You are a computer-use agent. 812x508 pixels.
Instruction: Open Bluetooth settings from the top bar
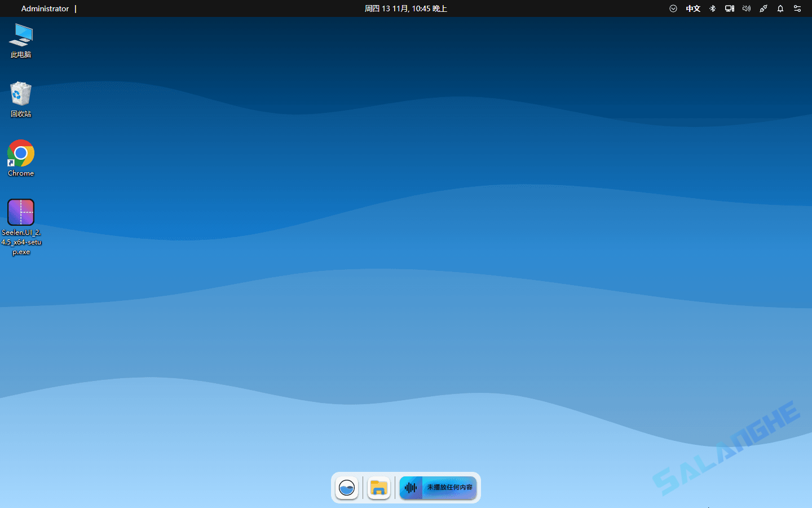pyautogui.click(x=712, y=8)
